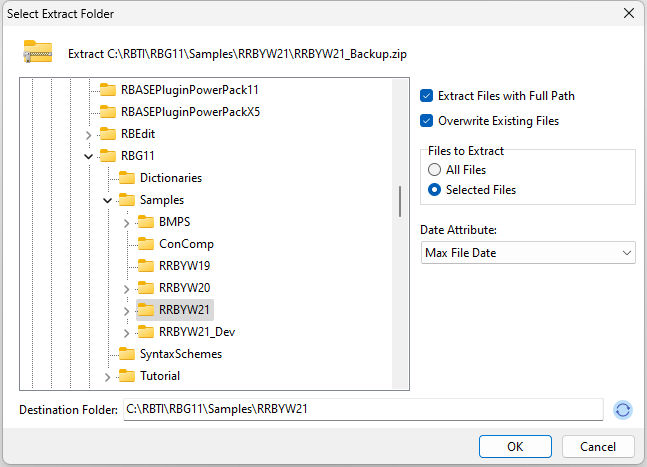Select the SyntaxSchemes folder icon
The height and width of the screenshot is (467, 647).
pyautogui.click(x=127, y=354)
